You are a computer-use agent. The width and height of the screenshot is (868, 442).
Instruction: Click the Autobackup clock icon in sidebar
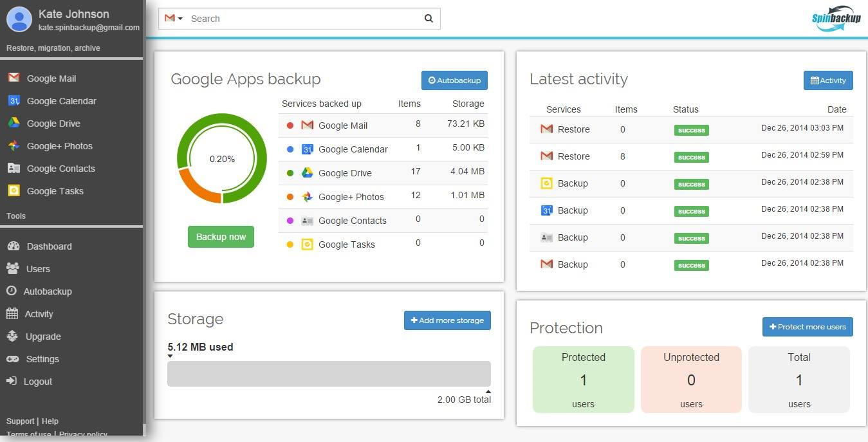point(12,291)
